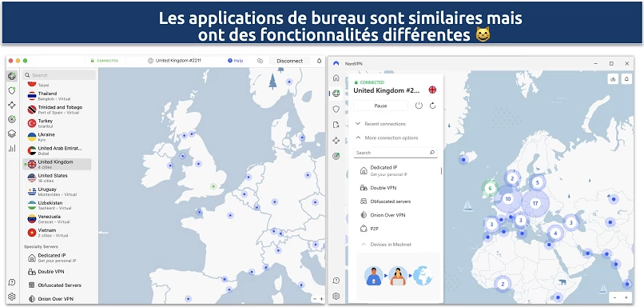Open settings gear in Mac window sidebar
Image resolution: width=644 pixels, height=307 pixels.
12,297
